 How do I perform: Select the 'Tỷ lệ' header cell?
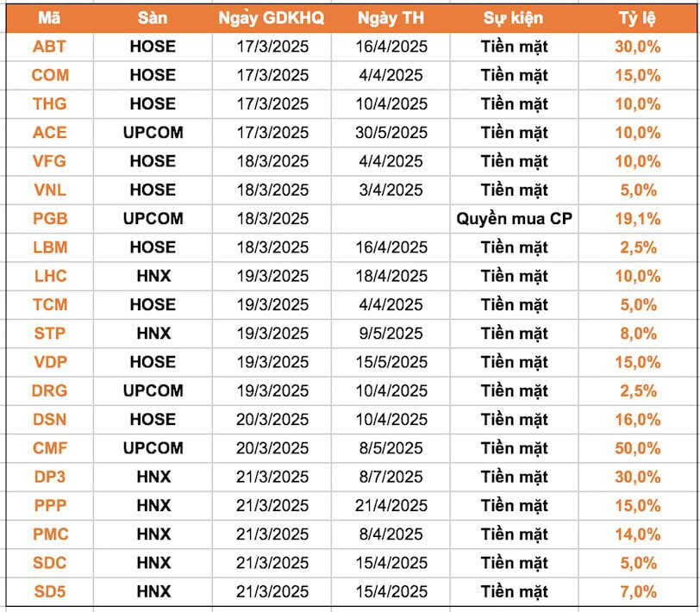tap(637, 18)
